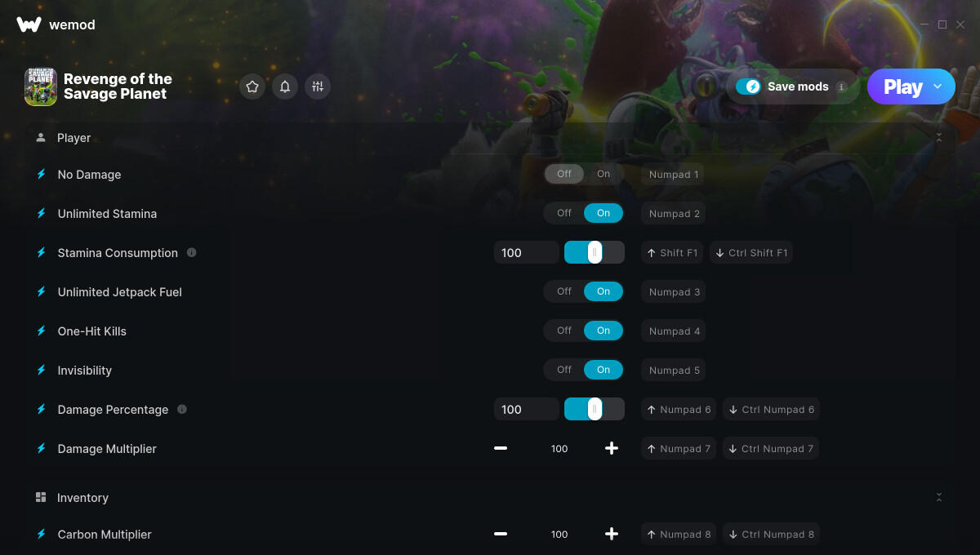Image resolution: width=980 pixels, height=555 pixels.
Task: Disable Invisibility by clicking Off
Action: pos(564,370)
